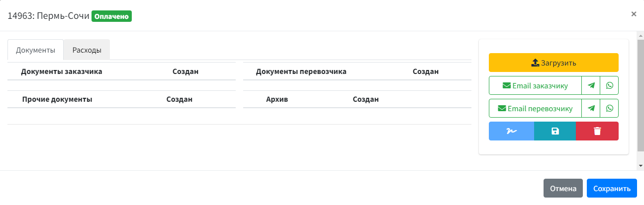Image resolution: width=644 pixels, height=205 pixels.
Task: Send via WhatsApp to carrier (перевозчику)
Action: 609,108
